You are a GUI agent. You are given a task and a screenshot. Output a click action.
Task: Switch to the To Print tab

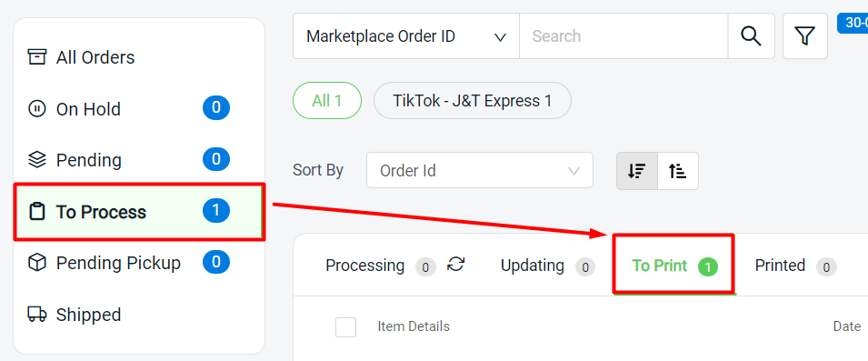coord(674,266)
